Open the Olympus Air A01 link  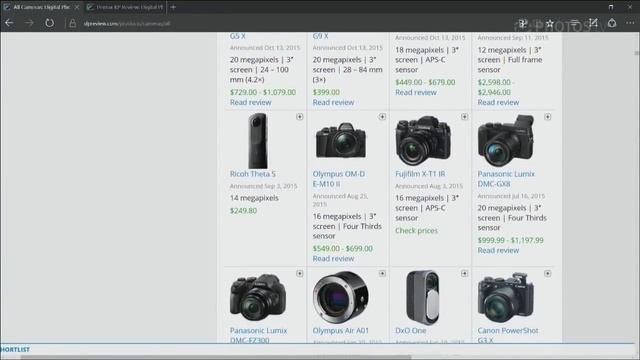(340, 331)
